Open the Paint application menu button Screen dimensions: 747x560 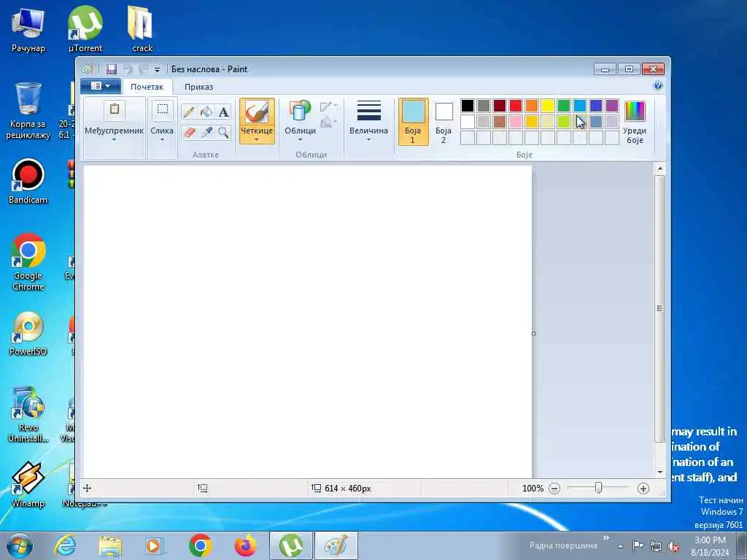click(100, 86)
